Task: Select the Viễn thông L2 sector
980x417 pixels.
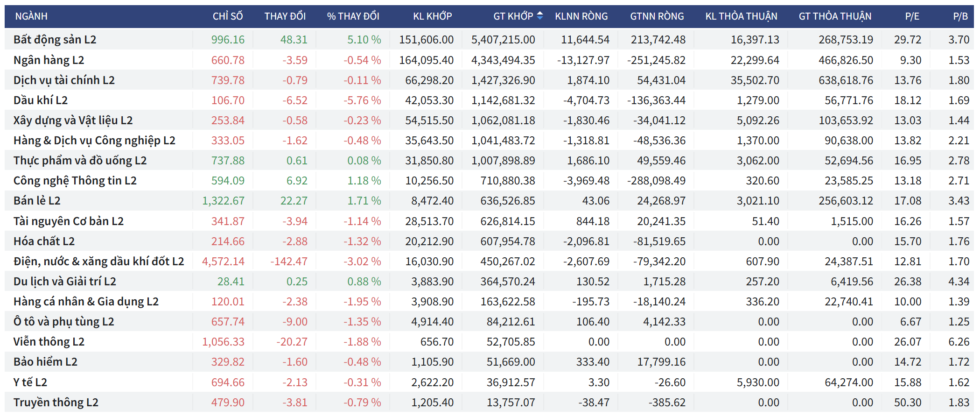Action: (x=49, y=342)
